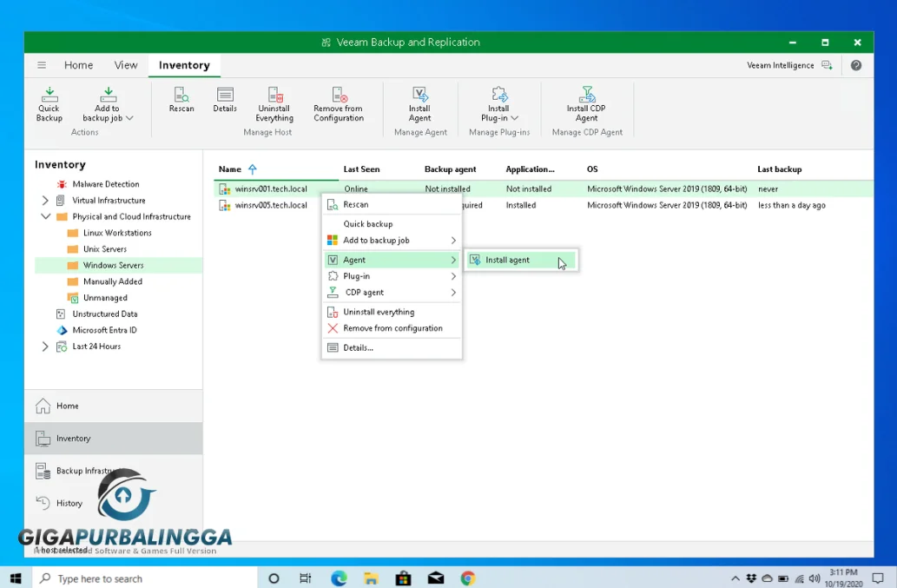Open Details from the ribbon
The height and width of the screenshot is (588, 897).
[225, 100]
